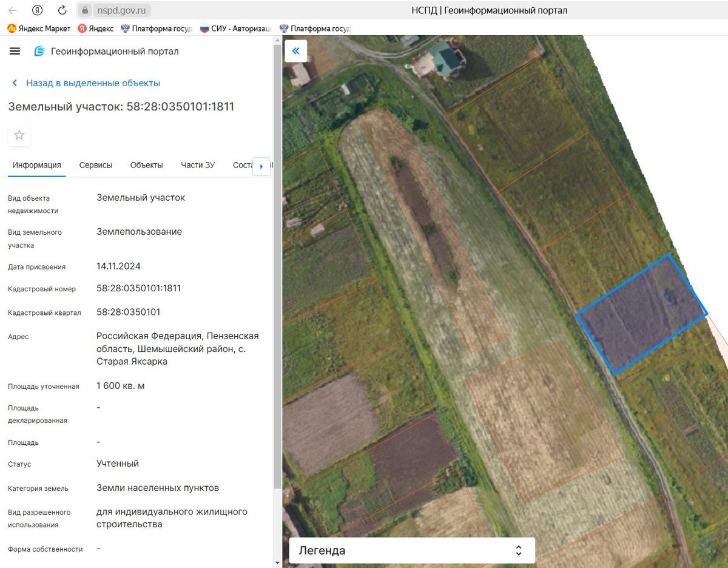Open the Яндекс Маркет bookmark
The height and width of the screenshot is (568, 728).
39,29
